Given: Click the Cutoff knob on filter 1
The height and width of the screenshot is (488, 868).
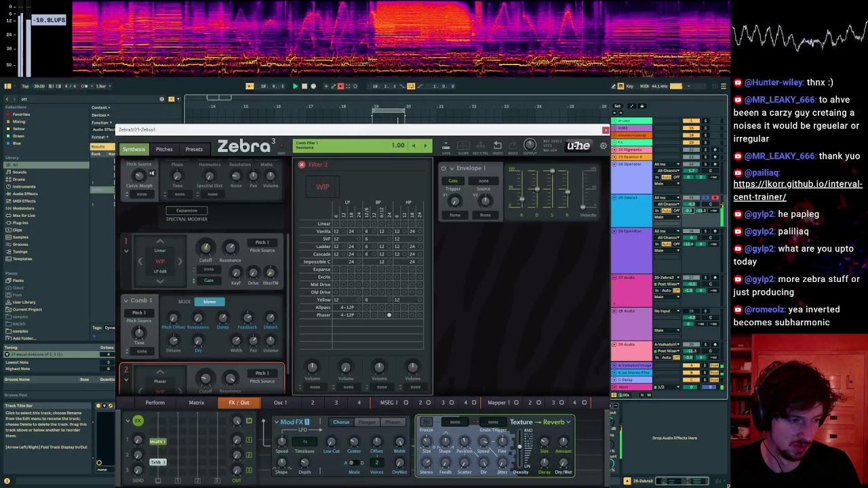Looking at the screenshot, I should (x=205, y=248).
